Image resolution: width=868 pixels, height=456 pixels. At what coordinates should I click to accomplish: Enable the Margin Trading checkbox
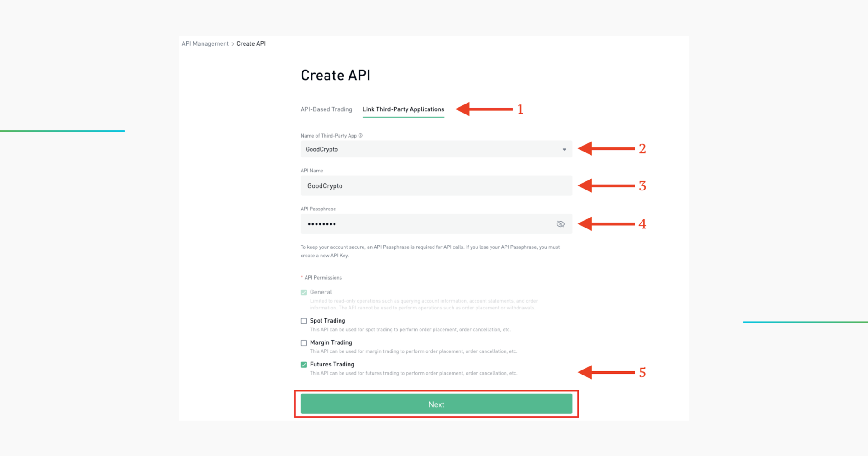pos(303,342)
